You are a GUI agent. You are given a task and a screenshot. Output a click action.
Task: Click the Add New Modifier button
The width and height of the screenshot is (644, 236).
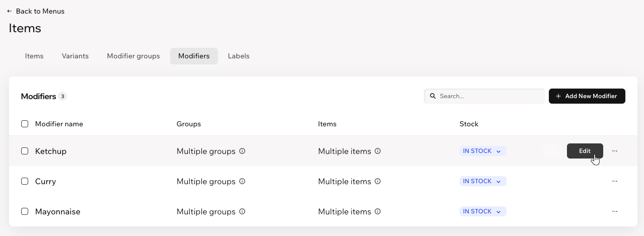(587, 96)
